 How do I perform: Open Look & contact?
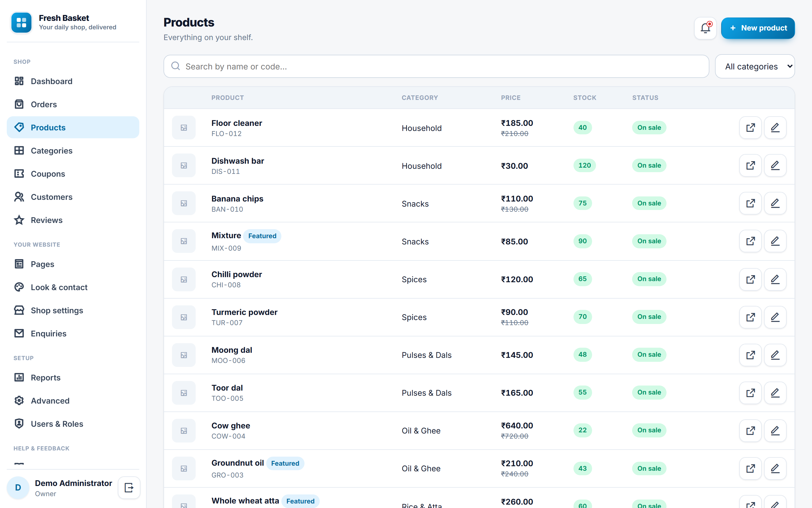[x=73, y=287]
